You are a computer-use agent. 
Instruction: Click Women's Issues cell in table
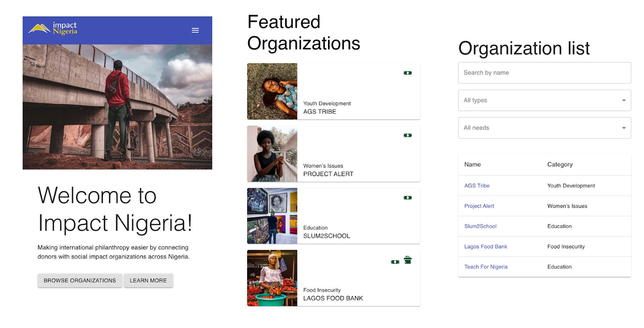click(x=567, y=206)
